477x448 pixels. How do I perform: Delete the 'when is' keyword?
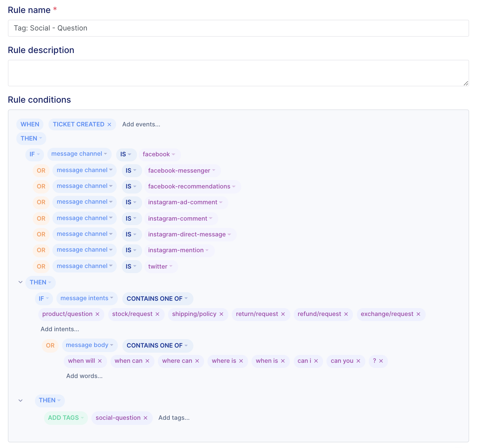point(283,361)
